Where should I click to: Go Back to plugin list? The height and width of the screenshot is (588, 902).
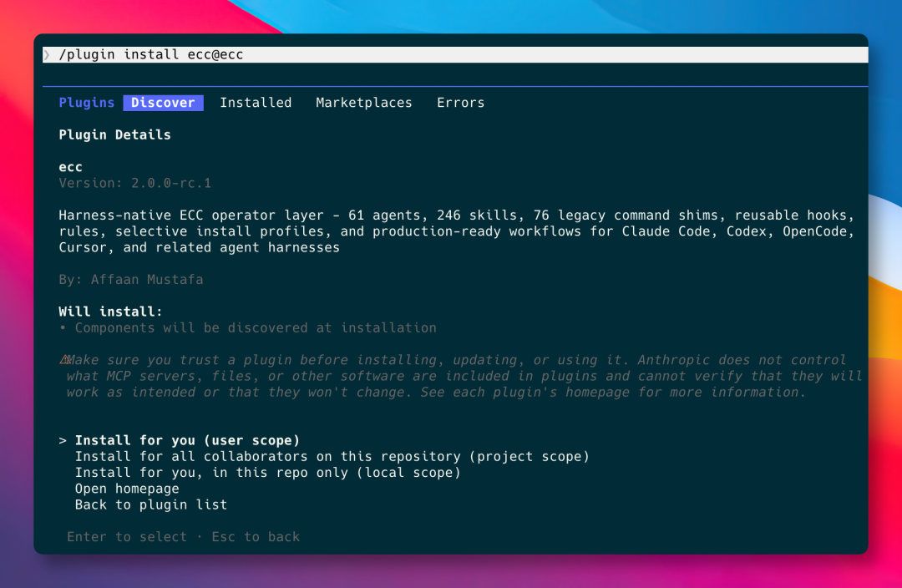[150, 505]
